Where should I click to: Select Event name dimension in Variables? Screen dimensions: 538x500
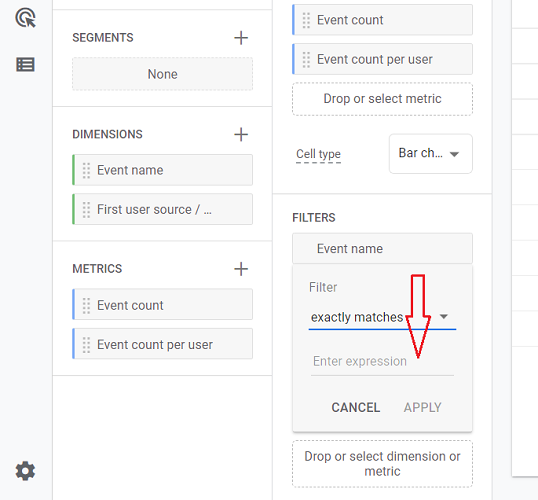(162, 170)
